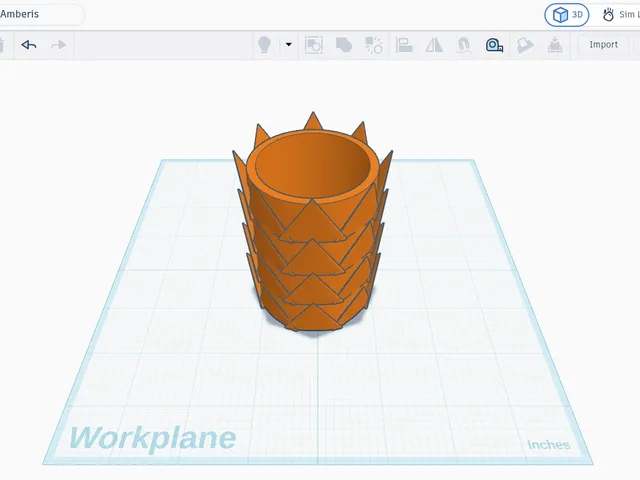Undo the last action with the back arrow

[x=29, y=45]
